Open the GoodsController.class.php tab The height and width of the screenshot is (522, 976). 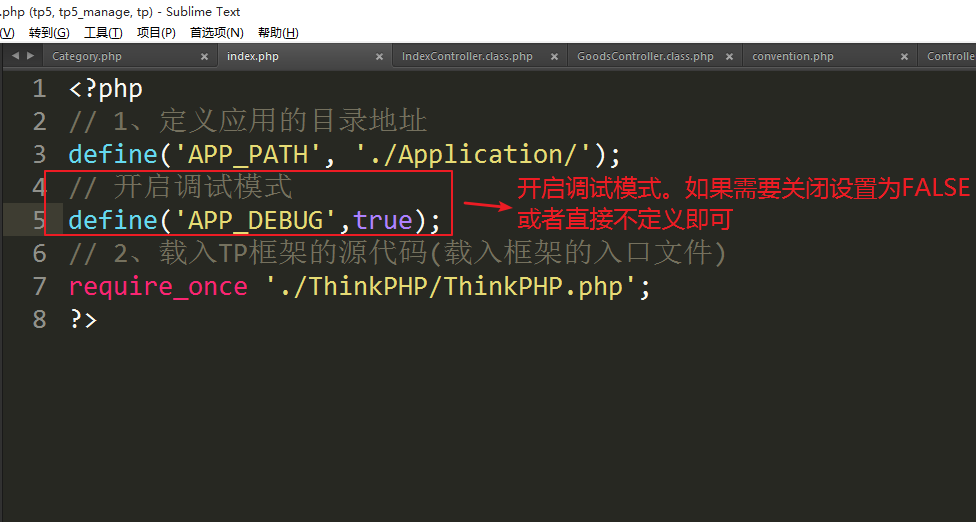[x=645, y=57]
